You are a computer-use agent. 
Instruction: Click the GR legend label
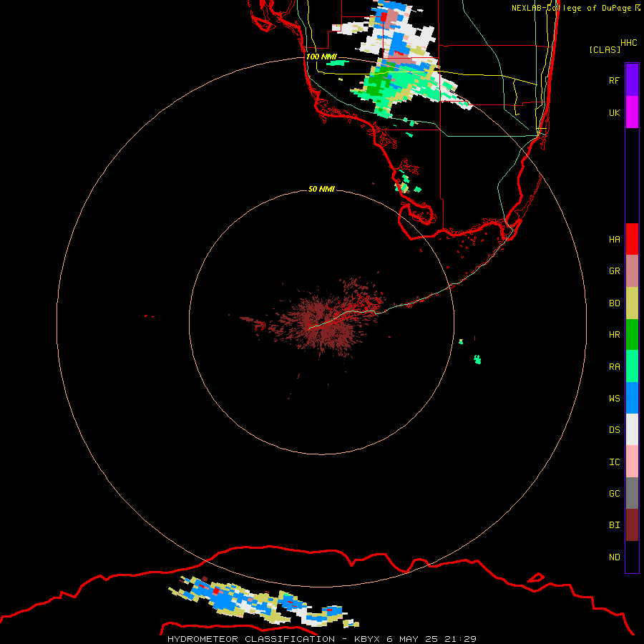pos(614,271)
